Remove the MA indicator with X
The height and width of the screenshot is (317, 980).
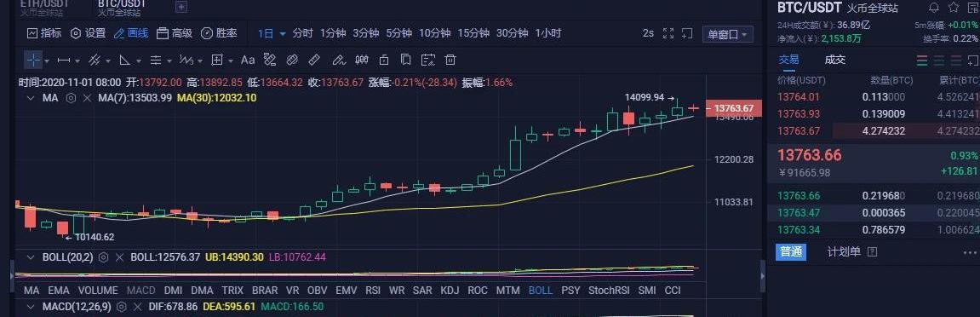coord(86,98)
